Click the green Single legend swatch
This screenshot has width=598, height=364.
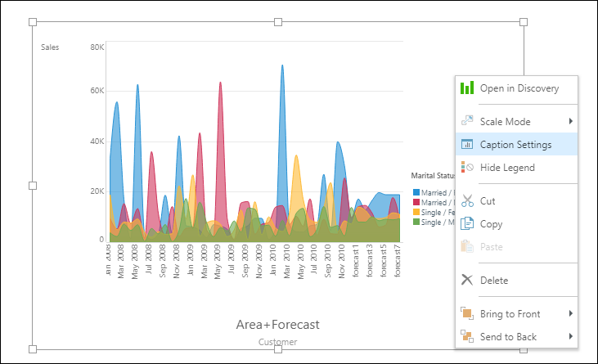416,222
